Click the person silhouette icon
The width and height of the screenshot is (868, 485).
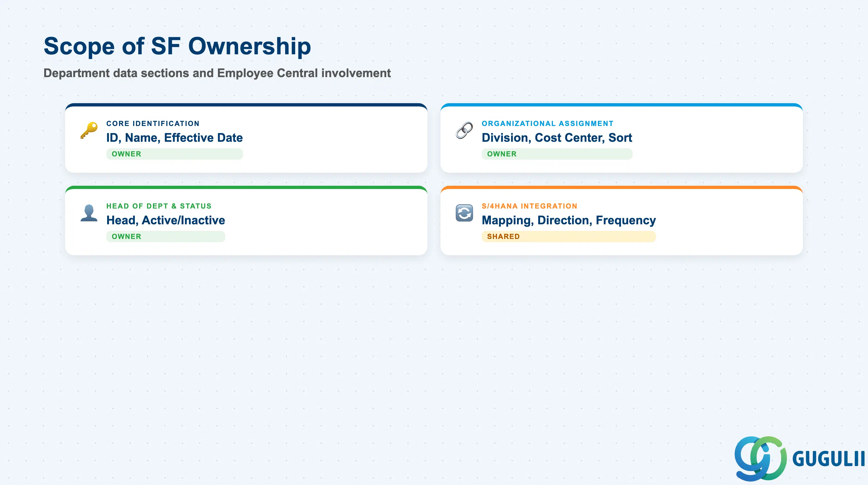coord(89,213)
